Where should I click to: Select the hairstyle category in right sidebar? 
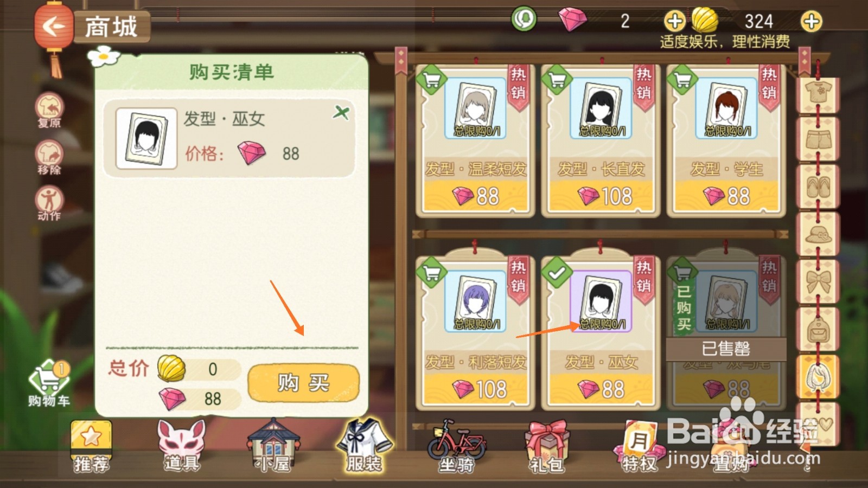(x=817, y=375)
